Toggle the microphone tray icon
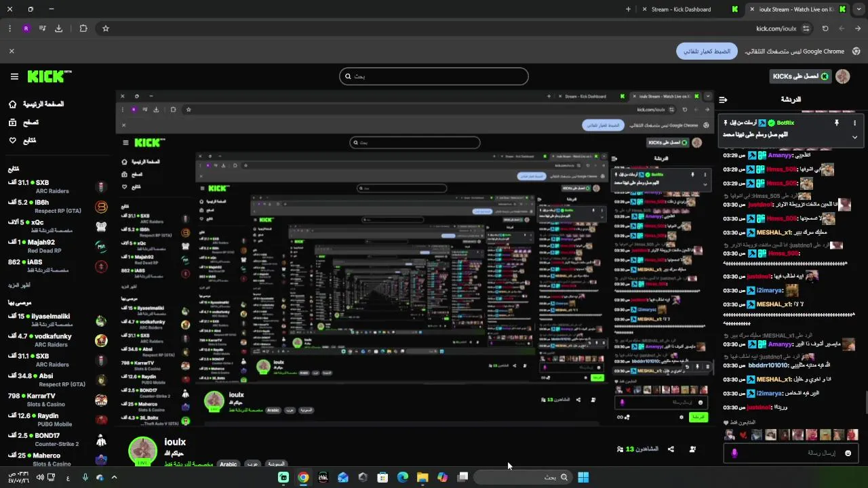The height and width of the screenshot is (488, 868). point(85,477)
